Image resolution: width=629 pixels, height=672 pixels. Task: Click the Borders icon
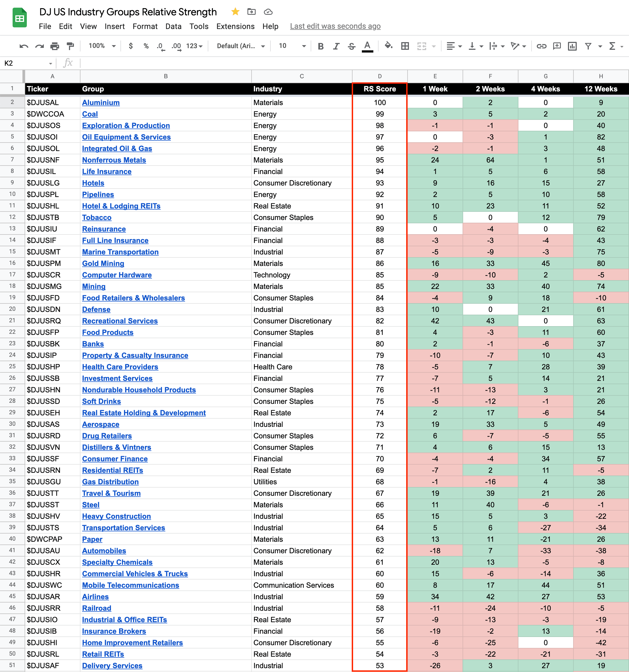tap(405, 46)
